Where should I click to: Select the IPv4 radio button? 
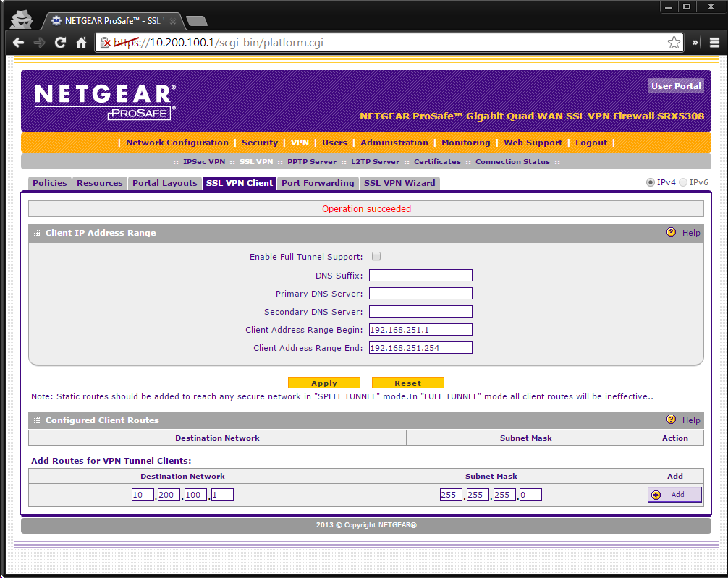[x=651, y=182]
